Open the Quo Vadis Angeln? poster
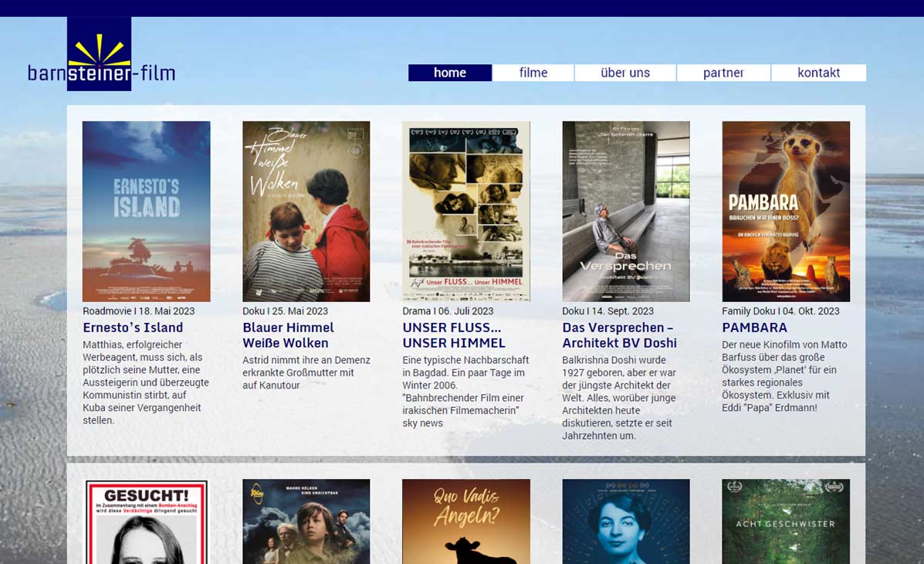 pyautogui.click(x=466, y=522)
